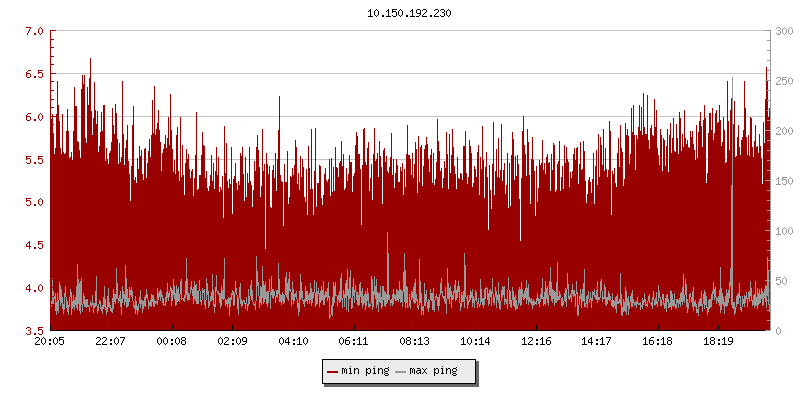The height and width of the screenshot is (400, 800).
Task: Click the red min ping legend swatch
Action: 333,371
